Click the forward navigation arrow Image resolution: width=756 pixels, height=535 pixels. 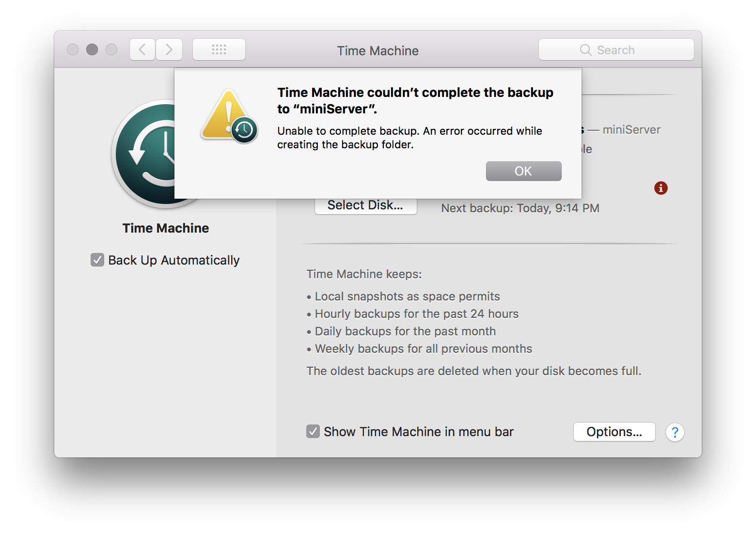pyautogui.click(x=169, y=49)
